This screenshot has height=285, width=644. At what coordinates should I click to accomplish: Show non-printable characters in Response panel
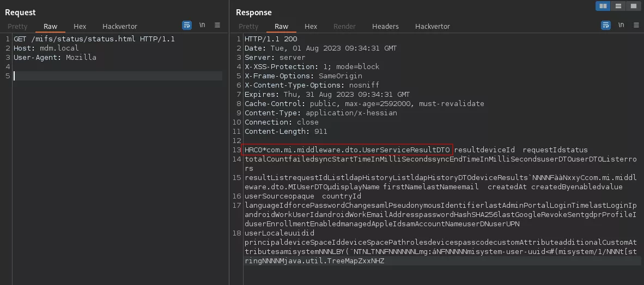621,26
